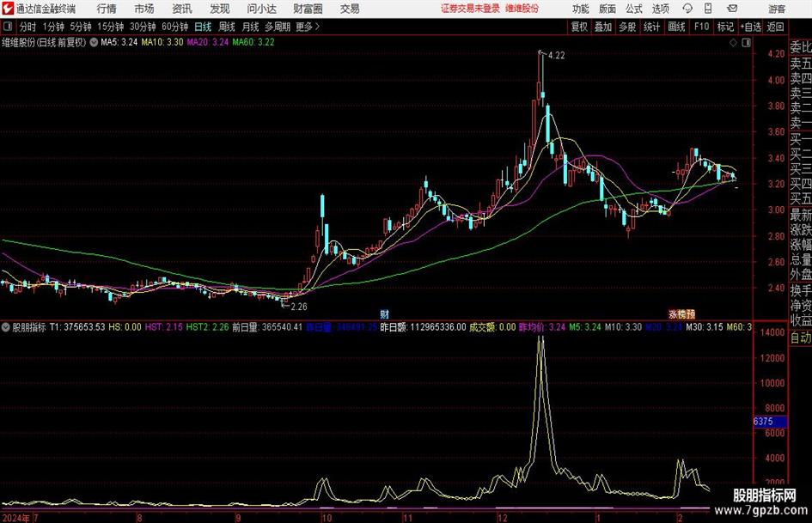
Task: Switch to the 1分钟 period tab
Action: 53,27
